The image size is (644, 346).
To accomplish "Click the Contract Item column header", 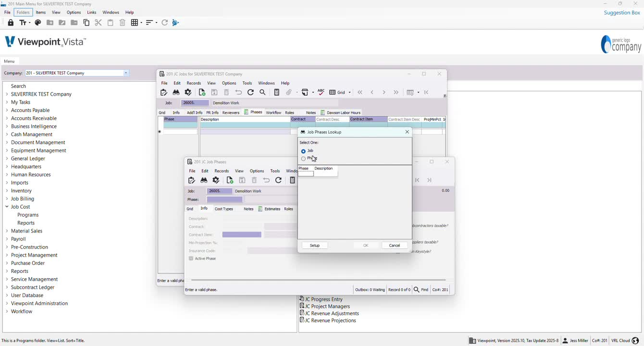I will [368, 119].
